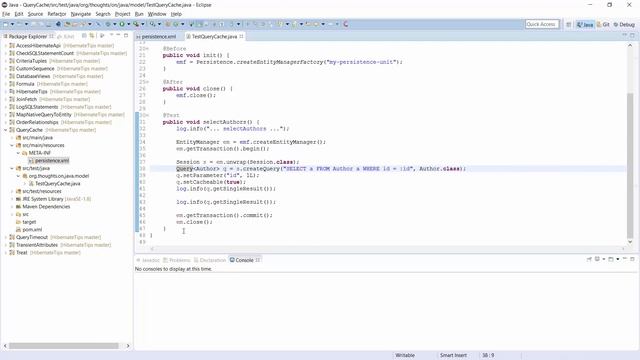
Task: Open the Debug button dropdown arrow
Action: [x=115, y=24]
